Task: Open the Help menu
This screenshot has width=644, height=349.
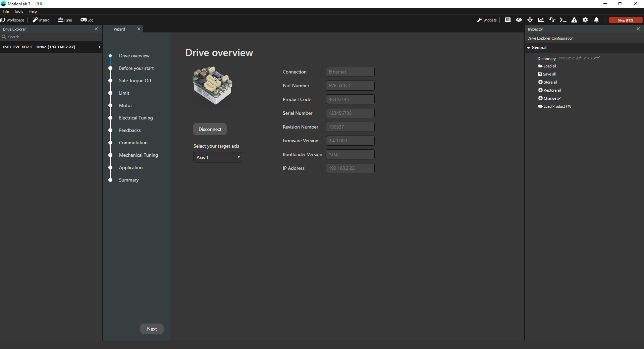Action: (33, 11)
